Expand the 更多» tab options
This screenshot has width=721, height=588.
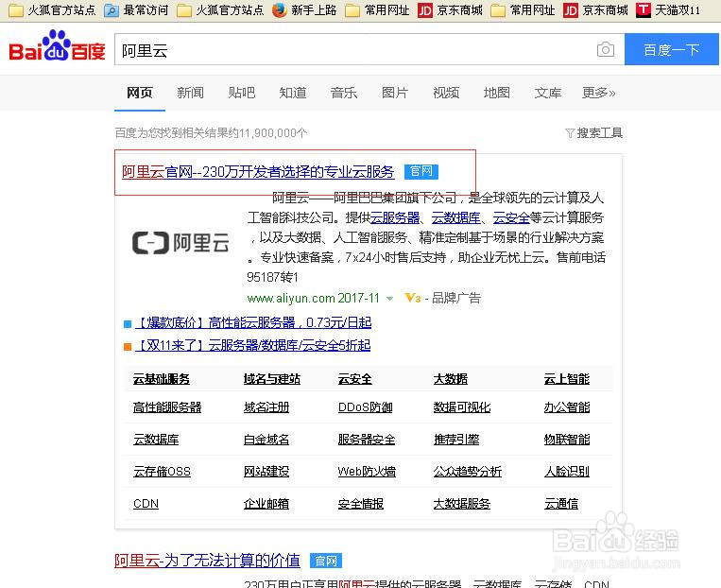(x=599, y=93)
